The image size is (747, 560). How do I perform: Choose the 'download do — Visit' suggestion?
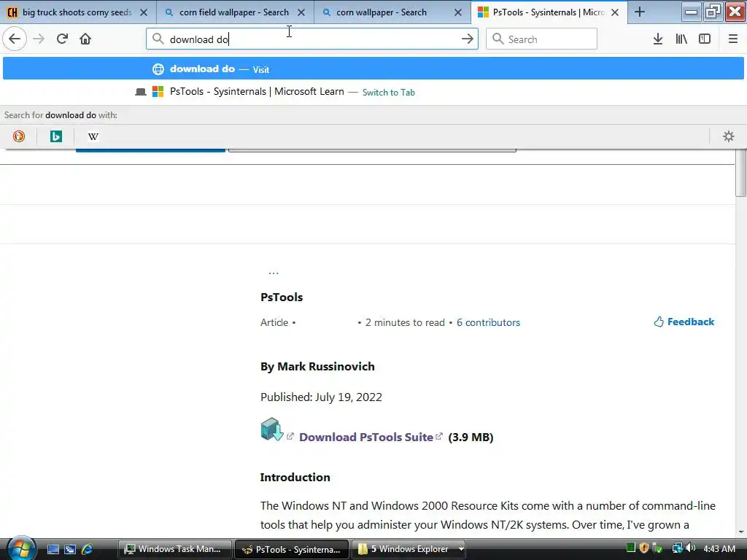coord(373,69)
